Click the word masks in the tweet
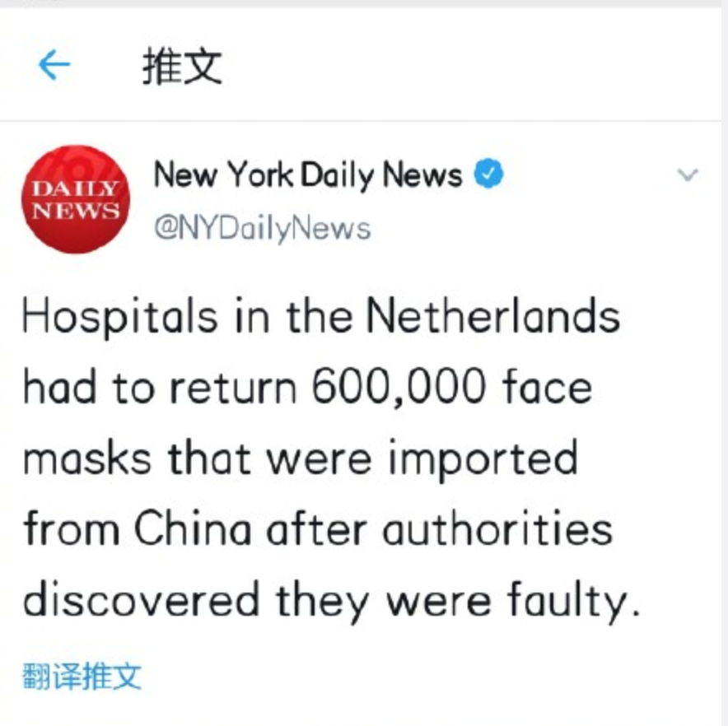Image resolution: width=728 pixels, height=726 pixels. (x=86, y=458)
